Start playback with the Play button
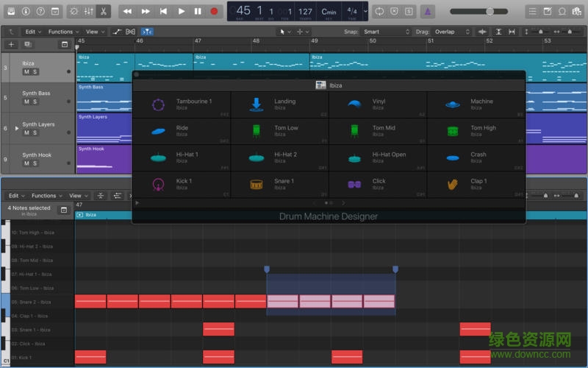 181,11
